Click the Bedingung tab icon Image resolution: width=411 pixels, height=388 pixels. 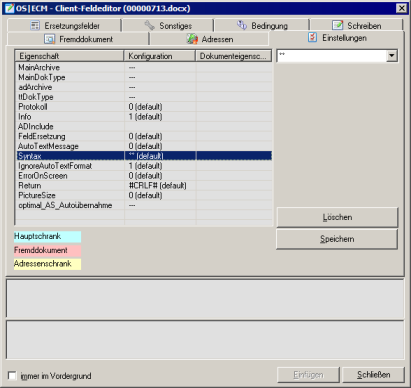[242, 25]
